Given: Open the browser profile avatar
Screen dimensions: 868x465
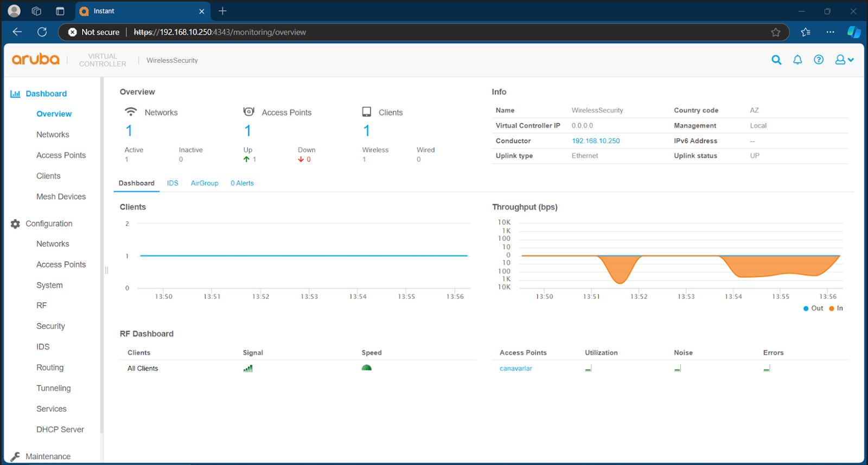Looking at the screenshot, I should click(15, 11).
